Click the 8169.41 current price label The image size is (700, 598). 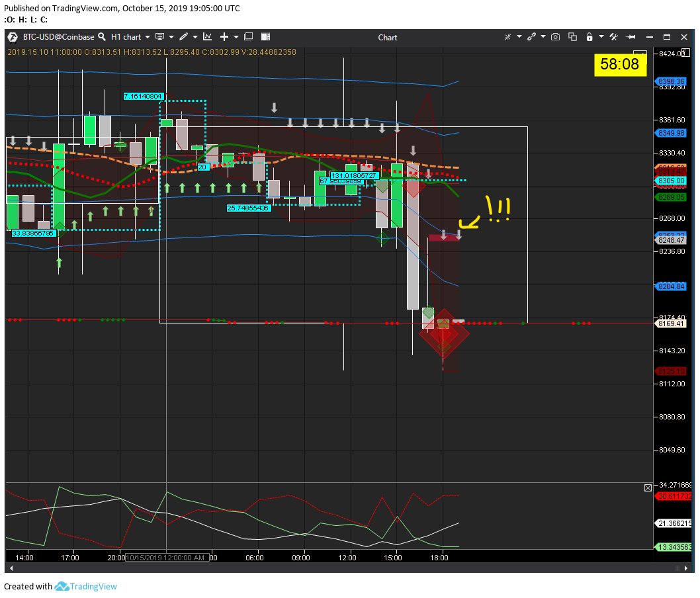(671, 323)
